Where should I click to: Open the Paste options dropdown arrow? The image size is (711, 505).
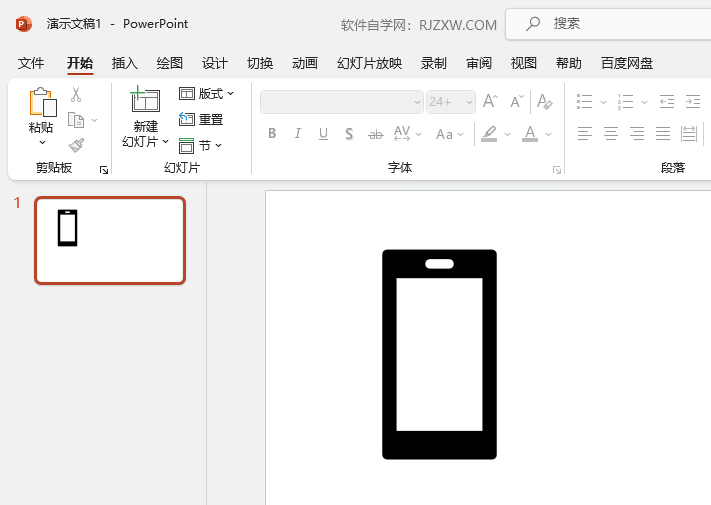pos(42,142)
